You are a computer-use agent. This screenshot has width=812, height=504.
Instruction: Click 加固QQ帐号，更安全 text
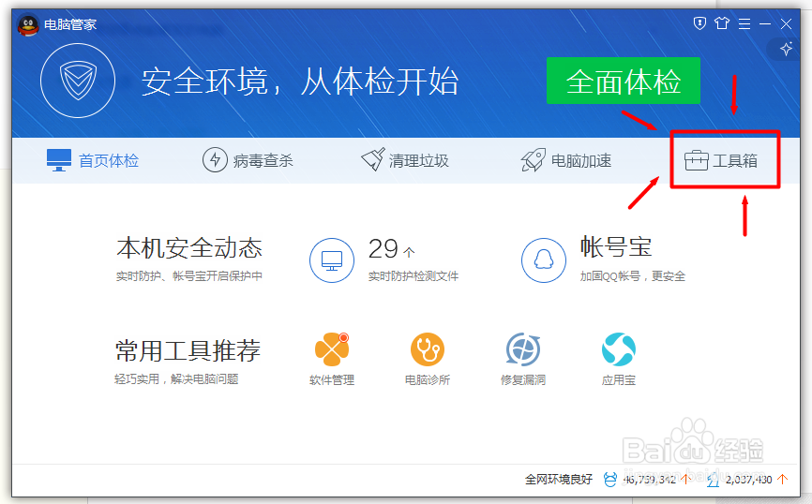point(632,276)
